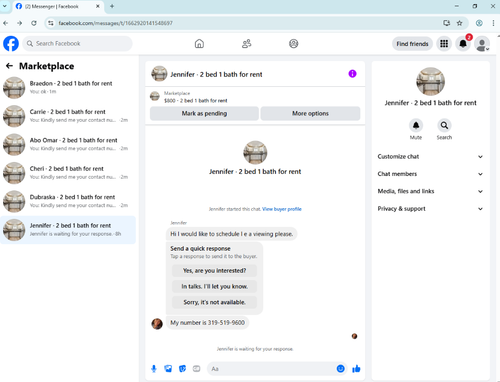Click message 'Hi I would like to schedule'
This screenshot has width=500, height=382.
(x=232, y=234)
